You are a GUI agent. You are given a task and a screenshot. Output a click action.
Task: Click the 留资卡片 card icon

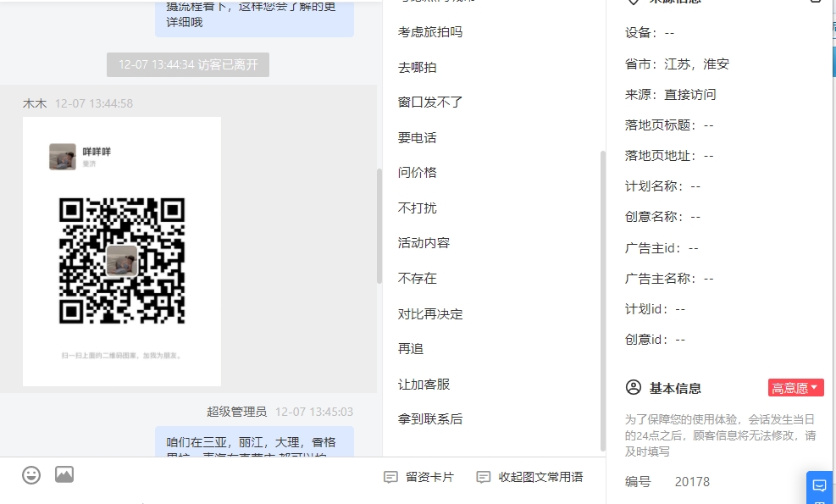coord(390,477)
